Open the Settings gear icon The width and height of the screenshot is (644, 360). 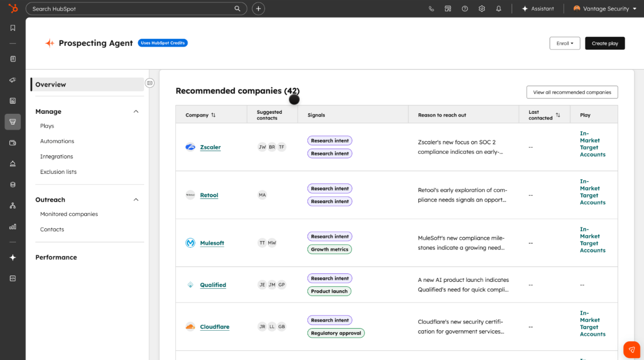[482, 9]
